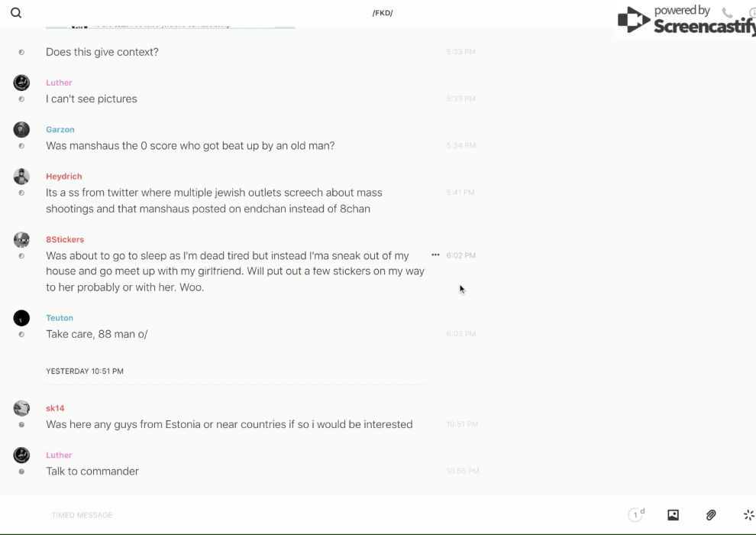
Task: Open the timed message 1d timer menu
Action: tap(636, 515)
